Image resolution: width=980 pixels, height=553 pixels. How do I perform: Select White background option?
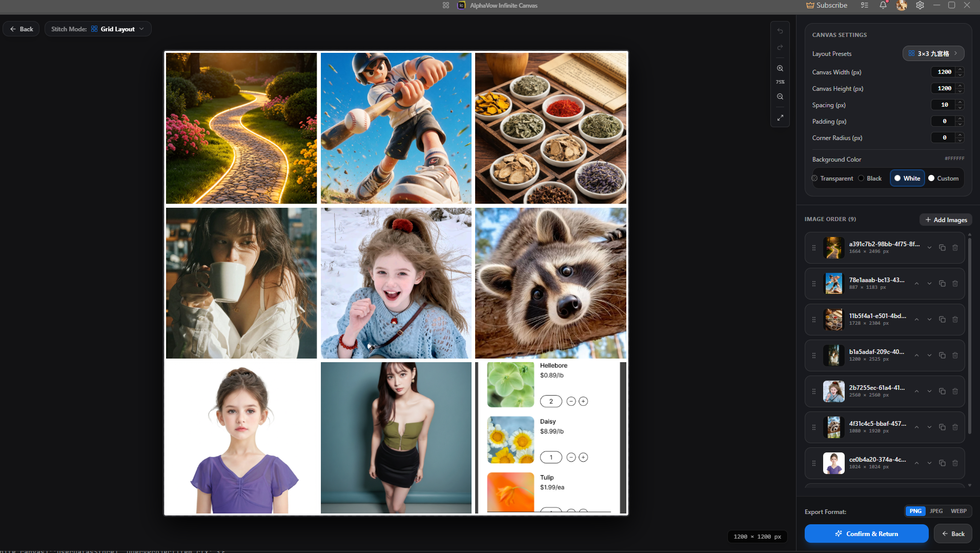907,179
